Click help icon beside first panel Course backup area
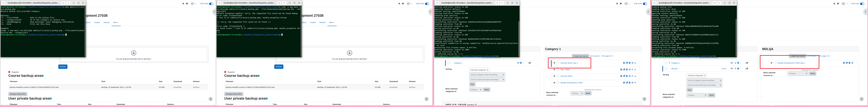Image resolution: width=868 pixels, height=107 pixels. point(43,76)
